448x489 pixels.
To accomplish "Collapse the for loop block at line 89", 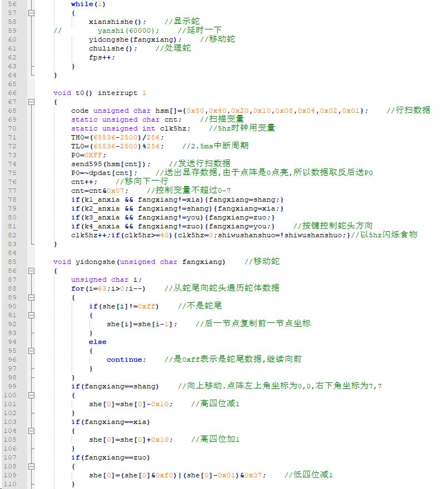I will point(32,297).
